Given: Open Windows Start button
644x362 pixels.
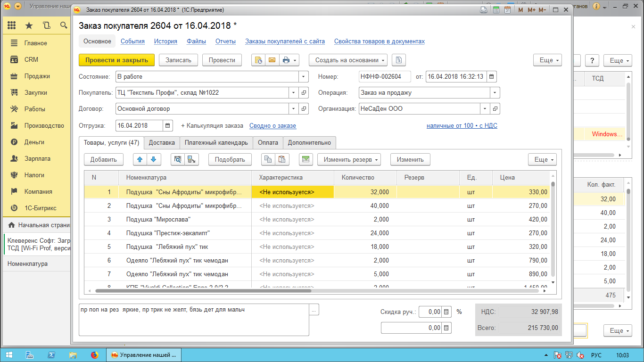Looking at the screenshot, I should pos(9,355).
